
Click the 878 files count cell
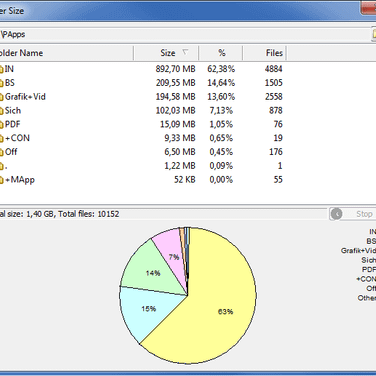coord(276,111)
